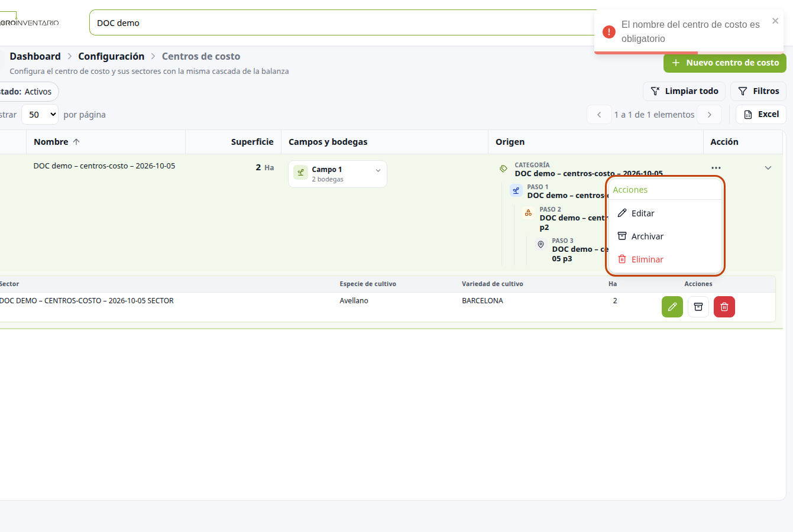Viewport: 793px width, 532px height.
Task: Click the Paso 2 hierarchy icon
Action: click(529, 213)
